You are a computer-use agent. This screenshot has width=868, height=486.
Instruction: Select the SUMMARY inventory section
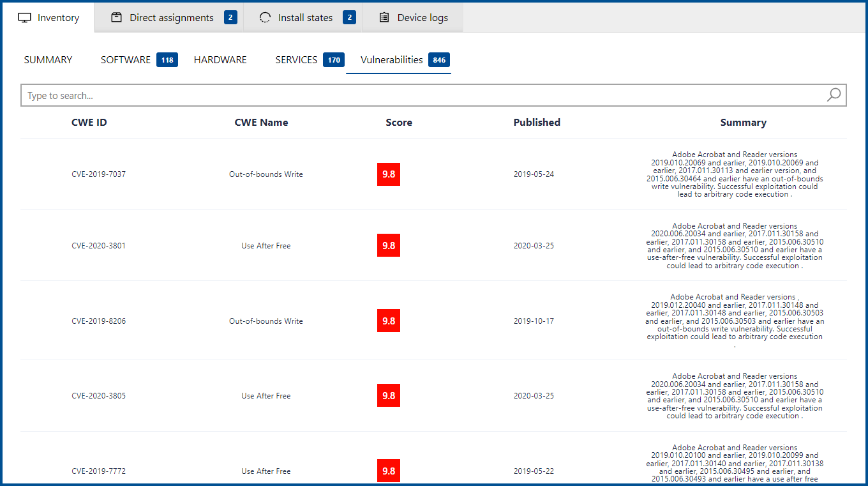48,60
